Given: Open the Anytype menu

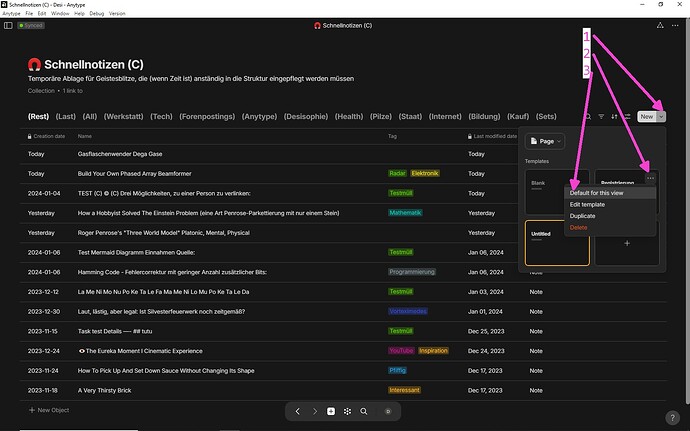Looking at the screenshot, I should click(11, 13).
